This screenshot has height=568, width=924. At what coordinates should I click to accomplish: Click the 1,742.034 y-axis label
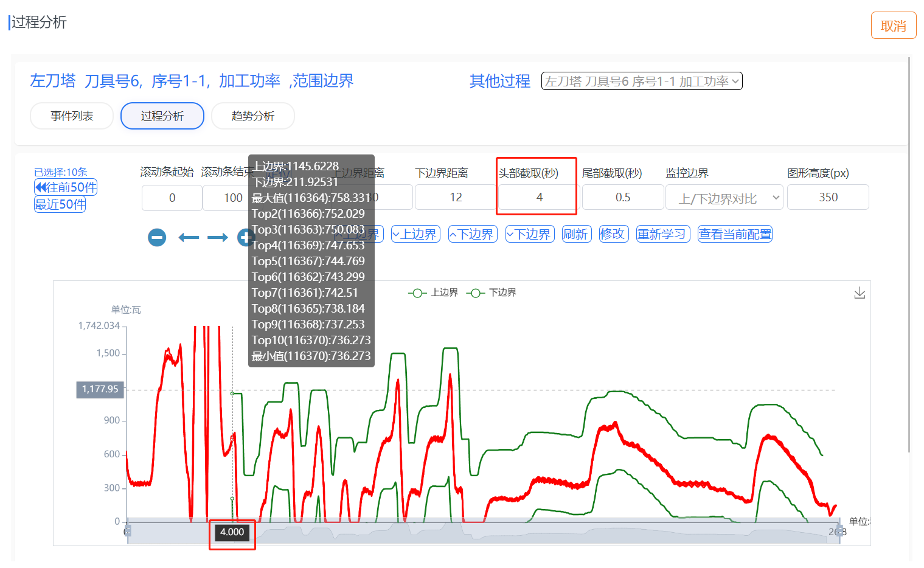coord(99,326)
